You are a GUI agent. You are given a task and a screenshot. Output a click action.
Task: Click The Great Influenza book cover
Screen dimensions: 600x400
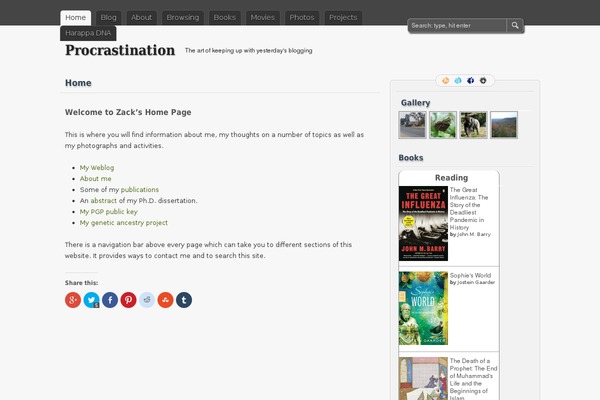423,224
